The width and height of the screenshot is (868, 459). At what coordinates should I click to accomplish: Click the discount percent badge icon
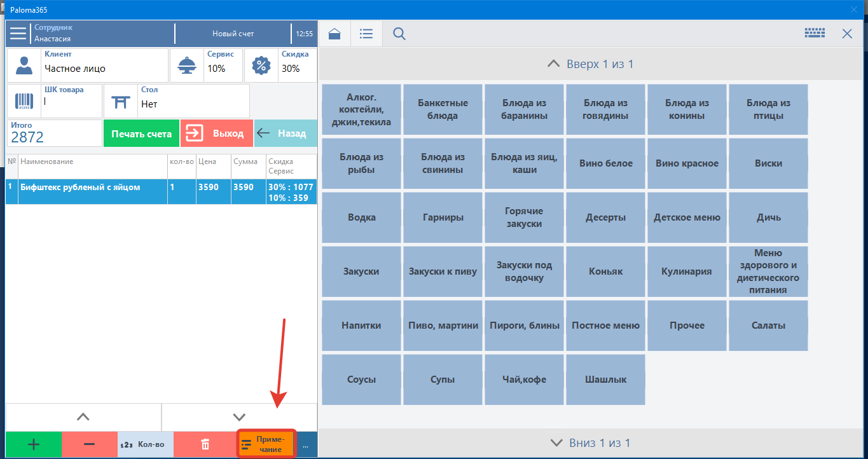click(261, 65)
